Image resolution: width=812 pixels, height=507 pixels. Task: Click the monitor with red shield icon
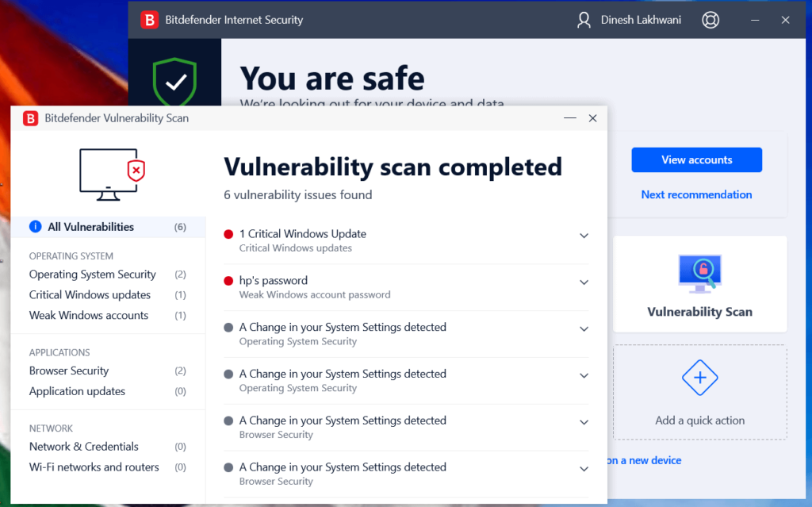click(112, 175)
